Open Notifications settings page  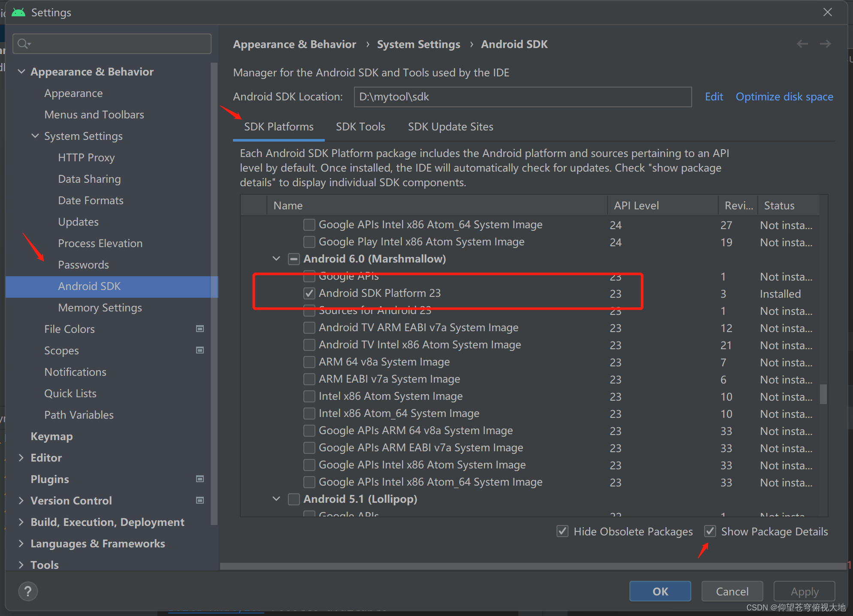pyautogui.click(x=75, y=372)
